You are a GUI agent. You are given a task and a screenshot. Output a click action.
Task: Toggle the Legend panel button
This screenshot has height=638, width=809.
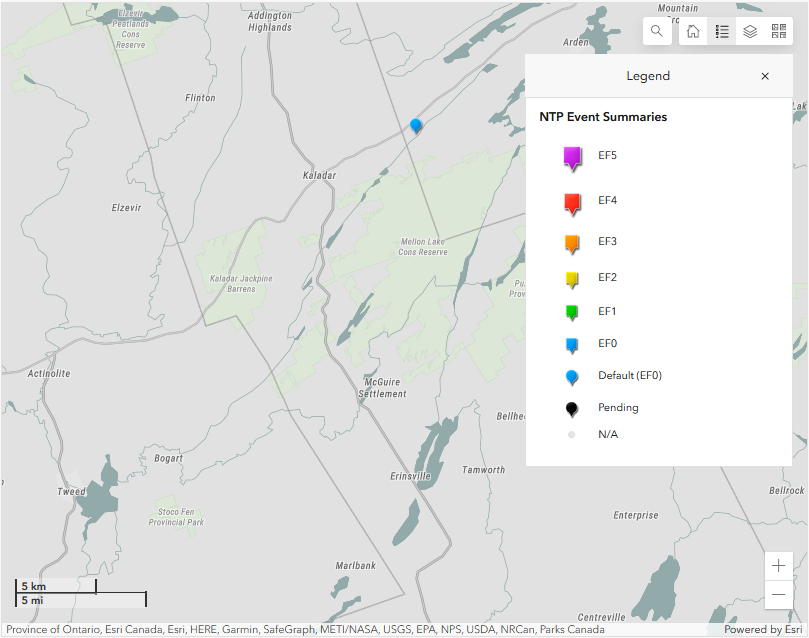(722, 31)
